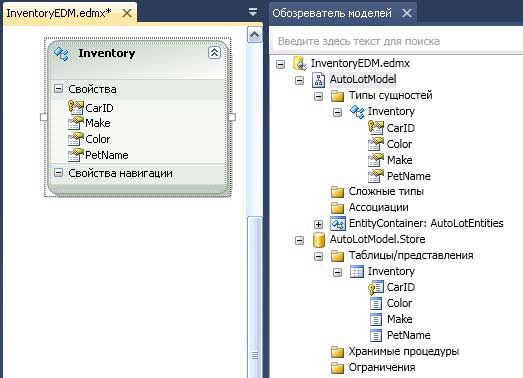This screenshot has width=523, height=378.
Task: Open the document tabs dropdown arrow
Action: [x=253, y=12]
